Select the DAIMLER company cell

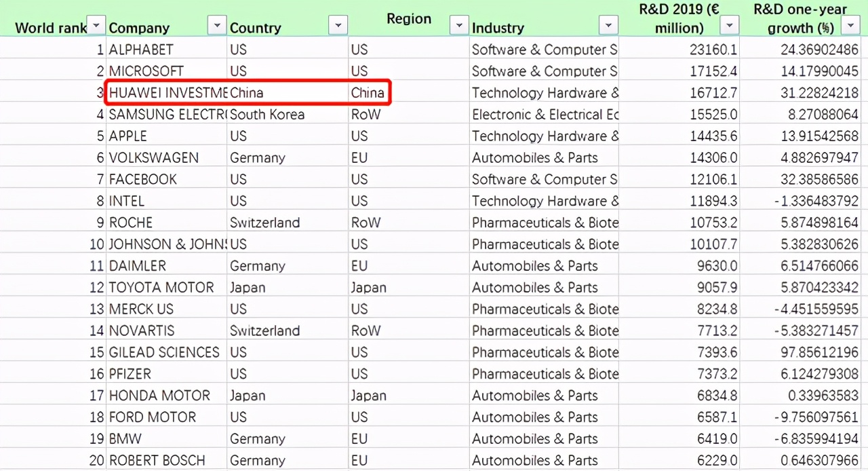(x=167, y=266)
